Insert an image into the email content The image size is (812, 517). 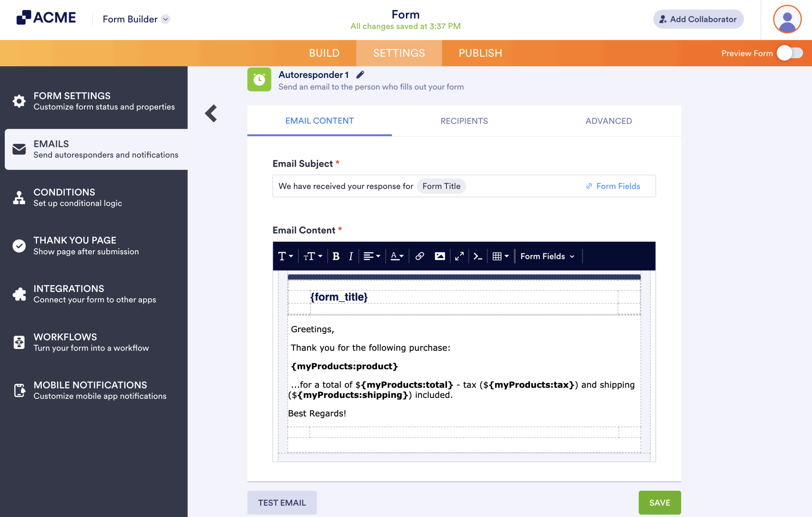click(440, 256)
